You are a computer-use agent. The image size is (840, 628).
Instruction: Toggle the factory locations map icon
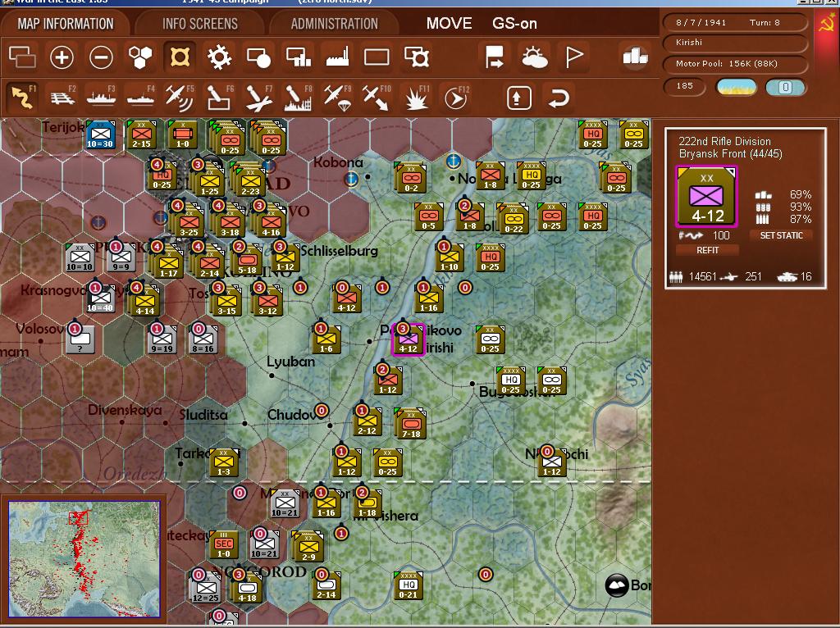tap(337, 57)
